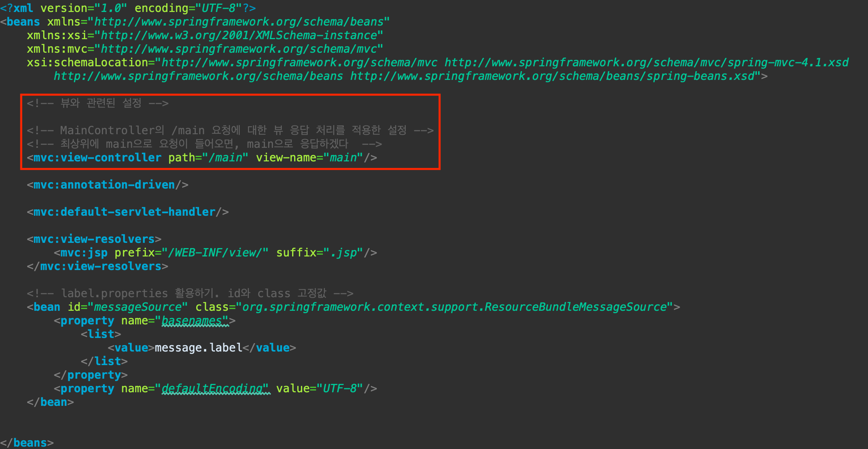
Task: Click the mvc:view-controller tag name
Action: point(97,158)
